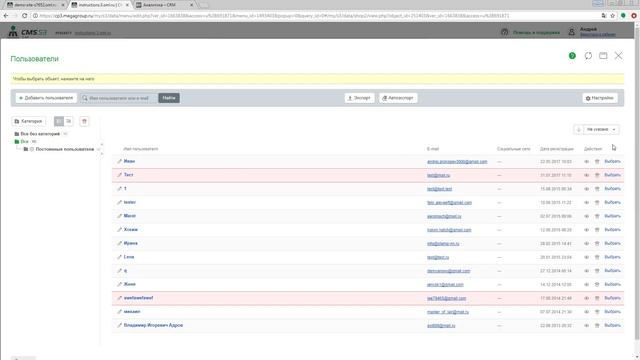Image resolution: width=640 pixels, height=360 pixels.
Task: Click Выбрать link for user Иван
Action: 612,162
